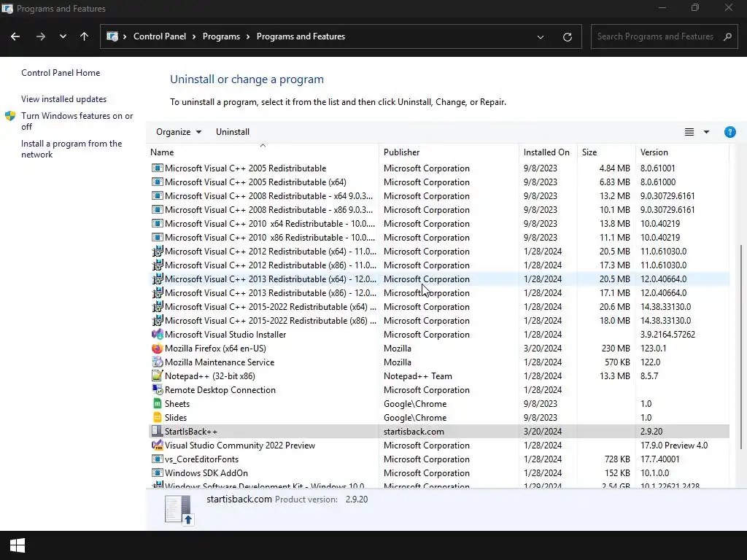Click the Programs and Features breadcrumb segment
Image resolution: width=747 pixels, height=560 pixels.
(x=301, y=36)
